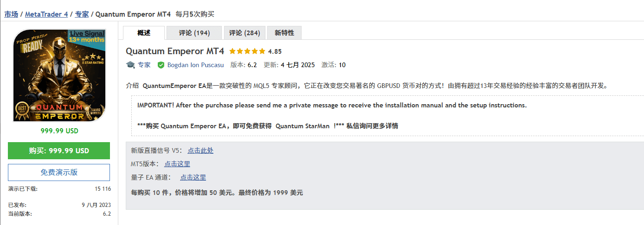Image resolution: width=644 pixels, height=225 pixels.
Task: Open 专家 breadcrumb link
Action: (82, 14)
